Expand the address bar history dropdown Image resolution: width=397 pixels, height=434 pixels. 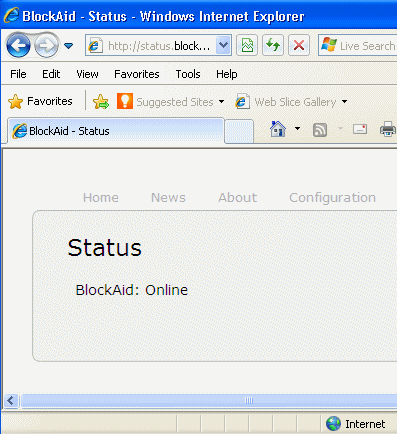(x=223, y=45)
